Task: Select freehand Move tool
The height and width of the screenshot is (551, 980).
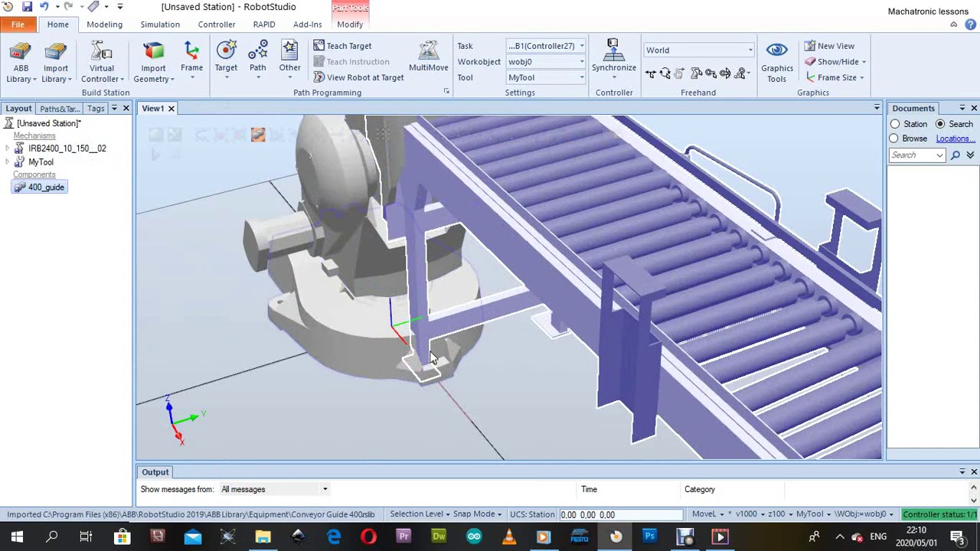Action: pos(650,73)
